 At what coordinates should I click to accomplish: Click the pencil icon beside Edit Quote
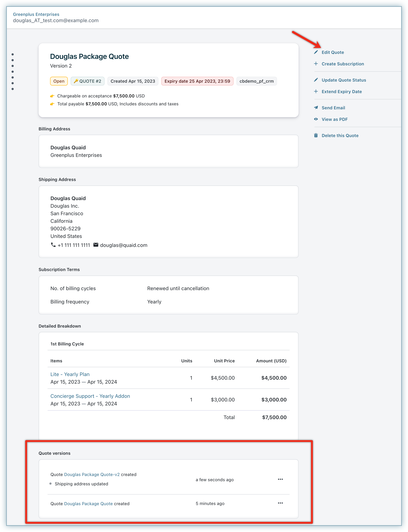pyautogui.click(x=316, y=52)
